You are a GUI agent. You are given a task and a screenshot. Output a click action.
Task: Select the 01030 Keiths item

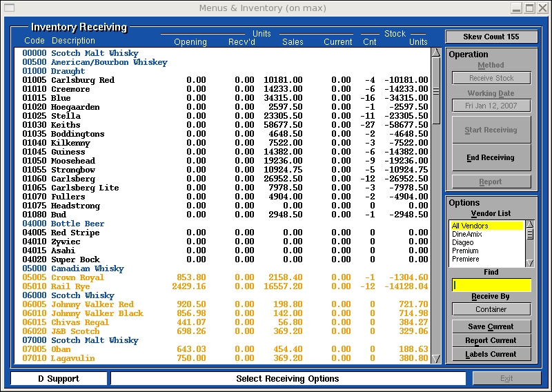222,125
